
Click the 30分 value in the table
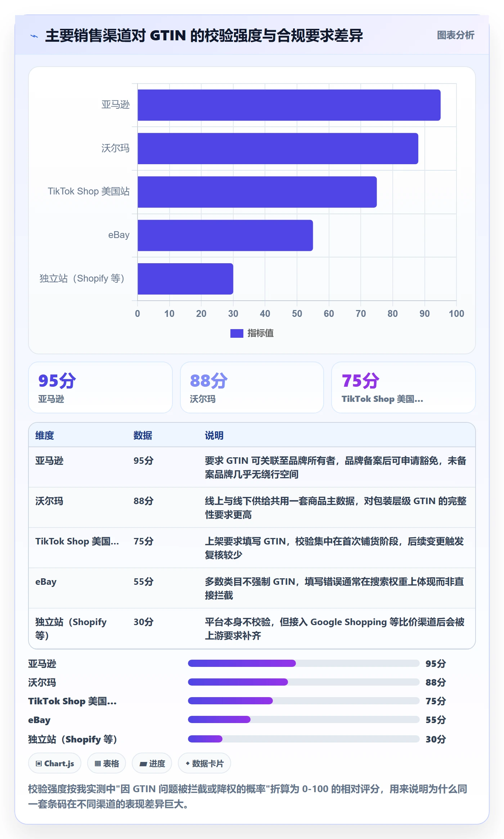click(x=144, y=622)
